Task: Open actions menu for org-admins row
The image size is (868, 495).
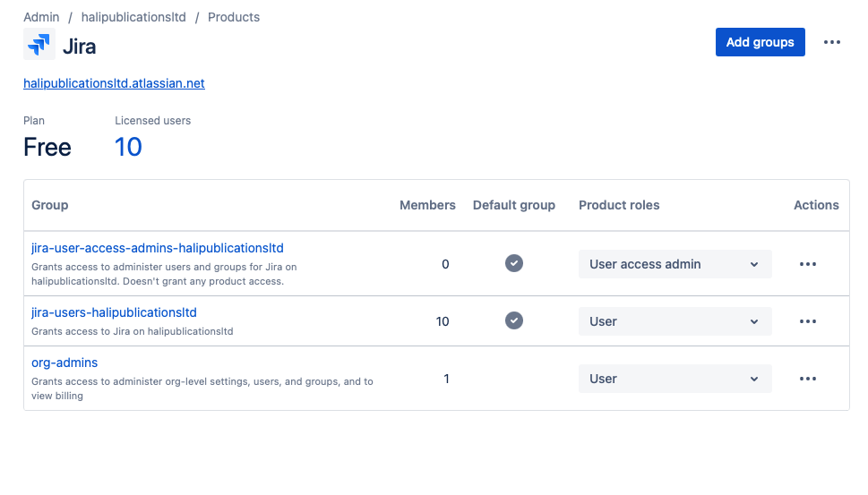Action: 807,379
